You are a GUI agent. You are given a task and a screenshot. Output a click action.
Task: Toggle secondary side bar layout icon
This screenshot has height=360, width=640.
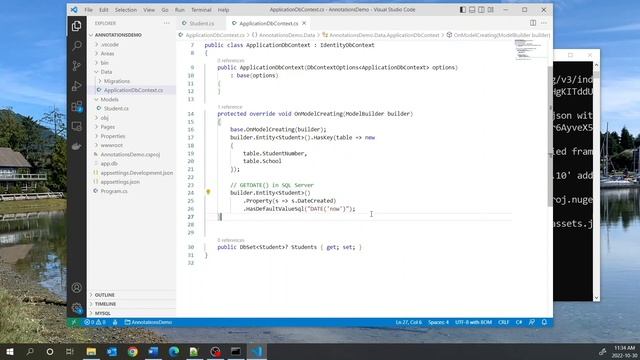pyautogui.click(x=481, y=10)
